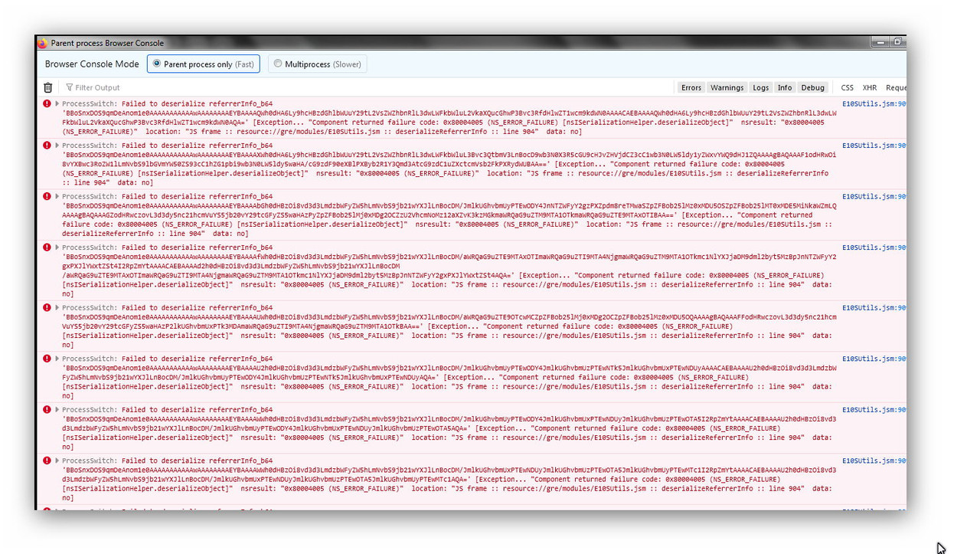Click error icon of message ending MTc1AQA=
Image resolution: width=980 pixels, height=554 pixels.
click(47, 461)
